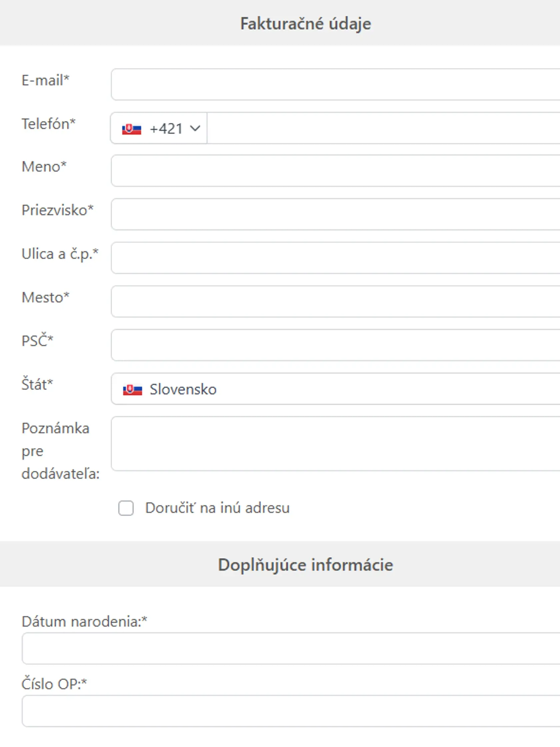Click the E-mail* label
The width and height of the screenshot is (560, 747).
[x=46, y=80]
